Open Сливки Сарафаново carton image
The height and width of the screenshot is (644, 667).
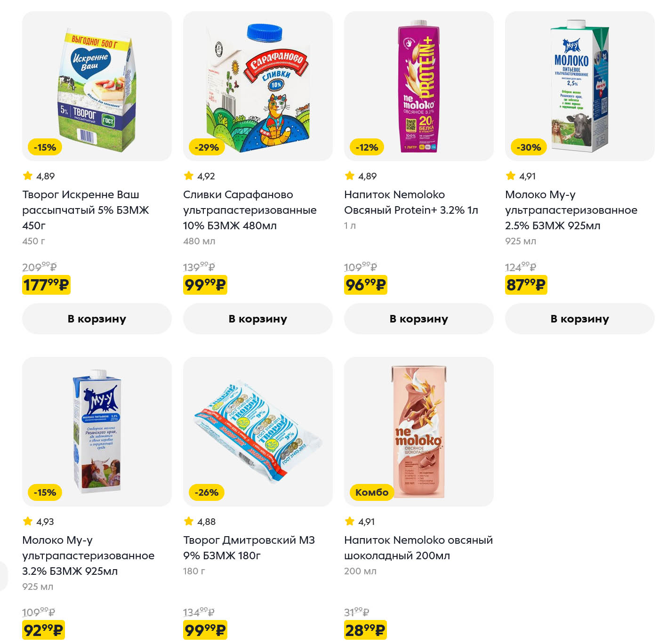257,86
